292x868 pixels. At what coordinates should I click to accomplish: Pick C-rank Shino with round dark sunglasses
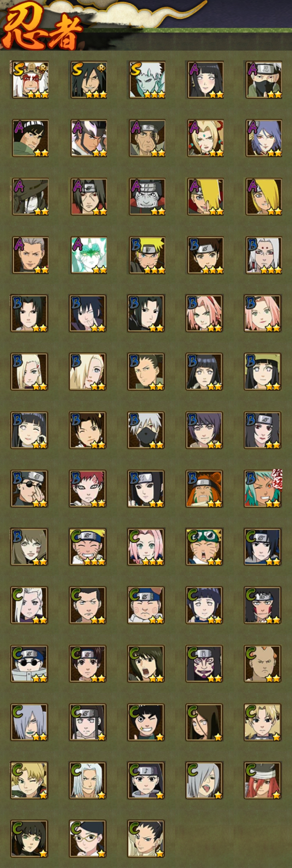[29, 664]
